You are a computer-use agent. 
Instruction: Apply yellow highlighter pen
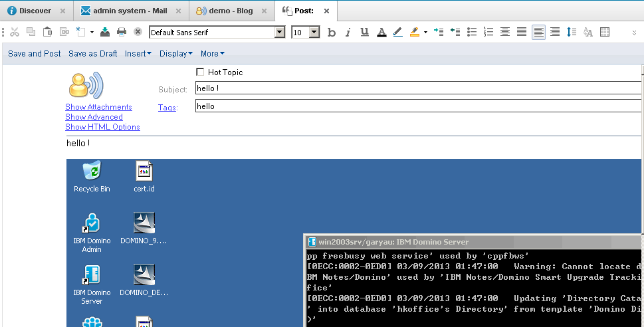415,32
